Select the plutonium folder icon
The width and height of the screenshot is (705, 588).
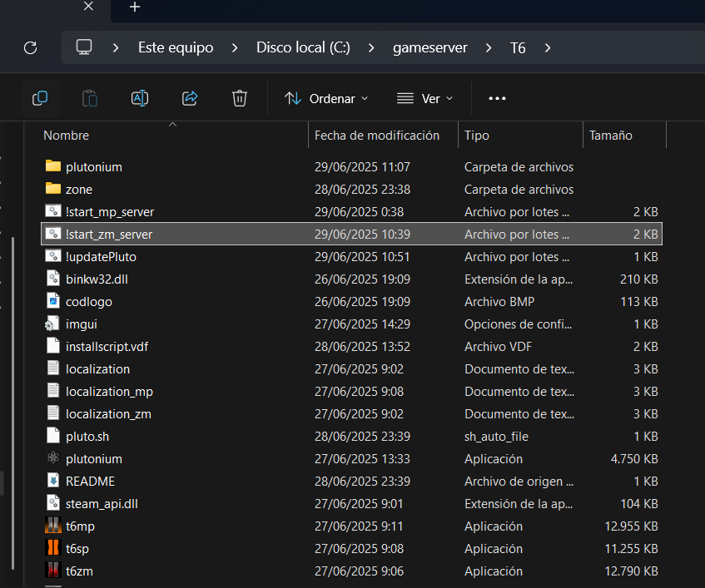53,166
